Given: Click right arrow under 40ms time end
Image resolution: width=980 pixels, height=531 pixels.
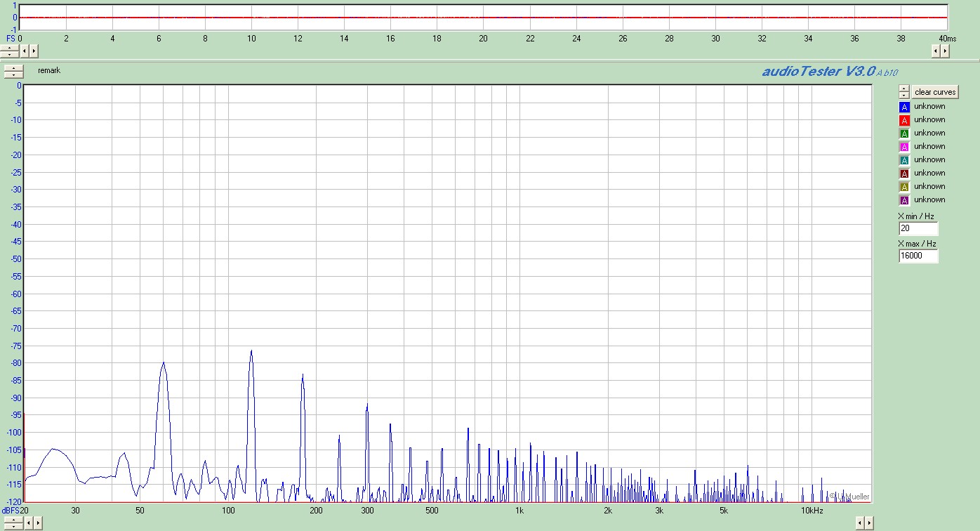Looking at the screenshot, I should (944, 51).
